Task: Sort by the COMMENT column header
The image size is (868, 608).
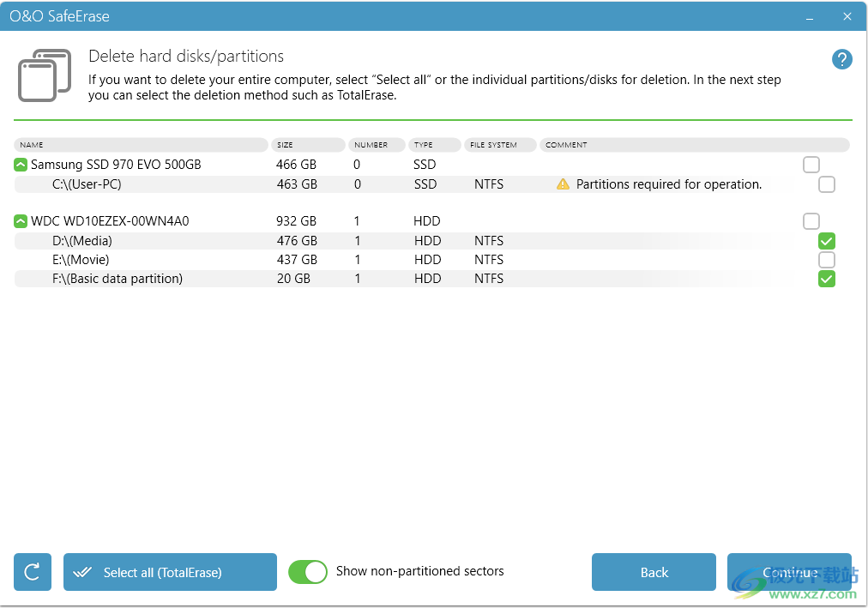Action: pos(694,145)
